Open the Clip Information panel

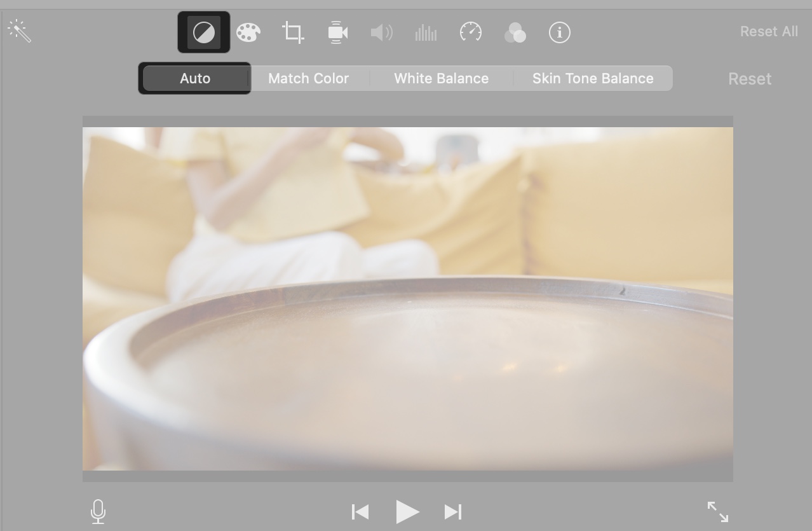coord(559,32)
